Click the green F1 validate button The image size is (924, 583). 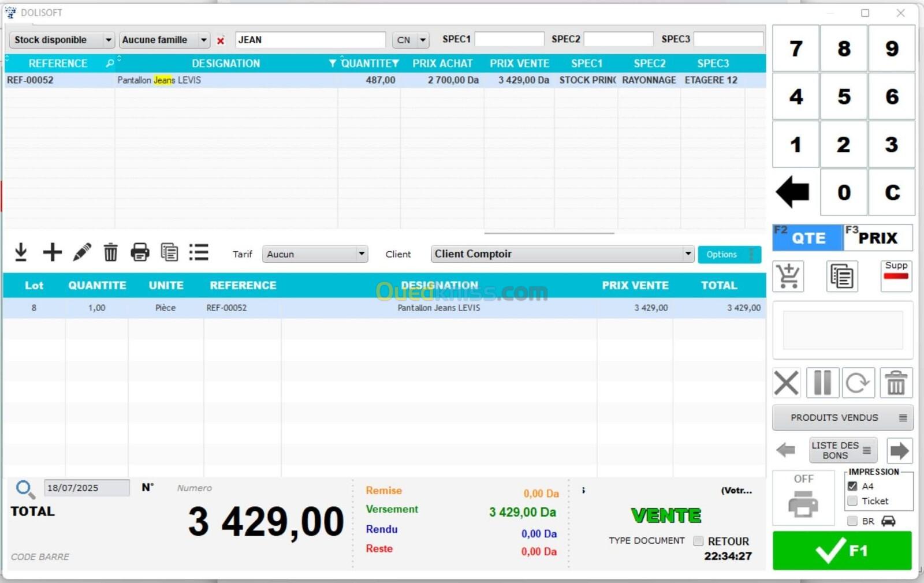tap(842, 551)
